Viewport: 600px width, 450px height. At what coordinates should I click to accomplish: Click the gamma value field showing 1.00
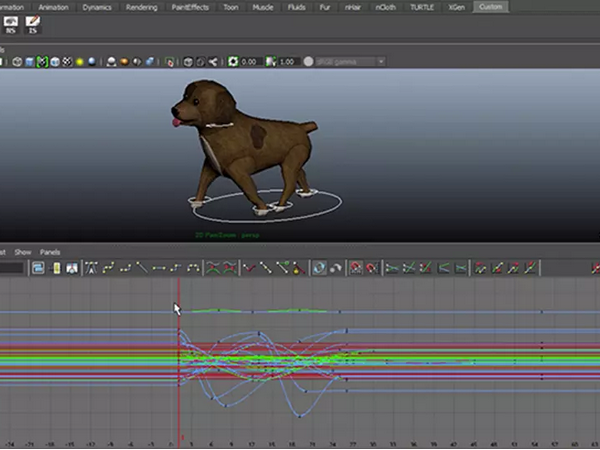point(287,62)
